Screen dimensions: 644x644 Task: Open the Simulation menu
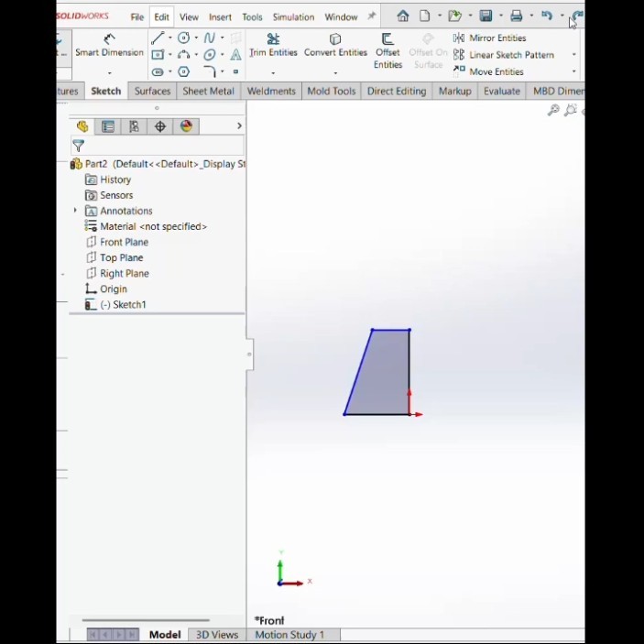point(294,17)
